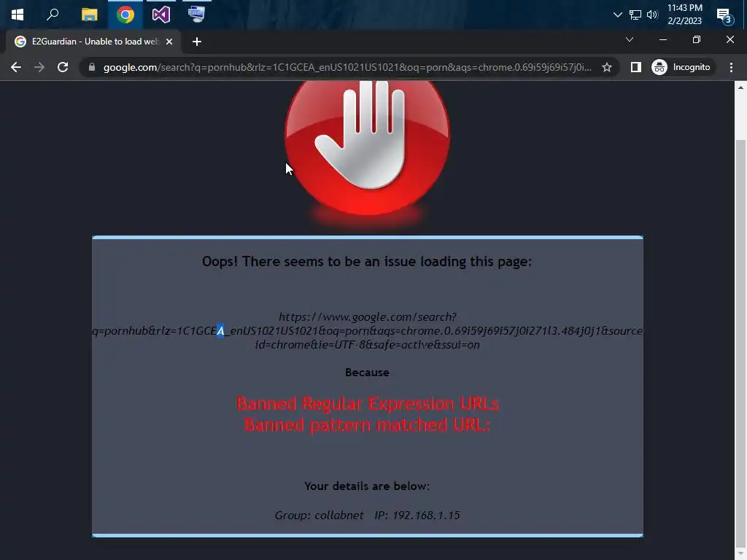Close the E2Guardian tab
The height and width of the screenshot is (560, 747).
tap(169, 42)
